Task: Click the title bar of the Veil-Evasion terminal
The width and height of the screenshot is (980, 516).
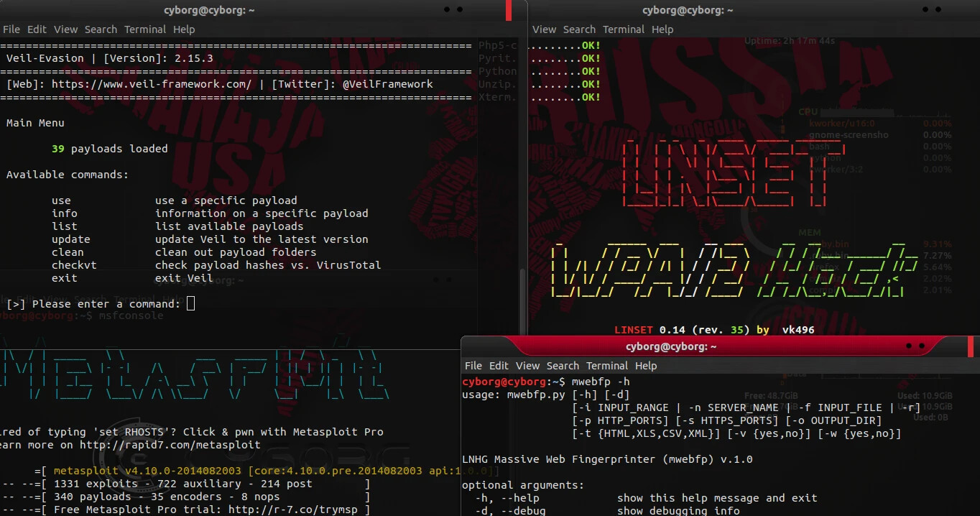Action: point(264,10)
